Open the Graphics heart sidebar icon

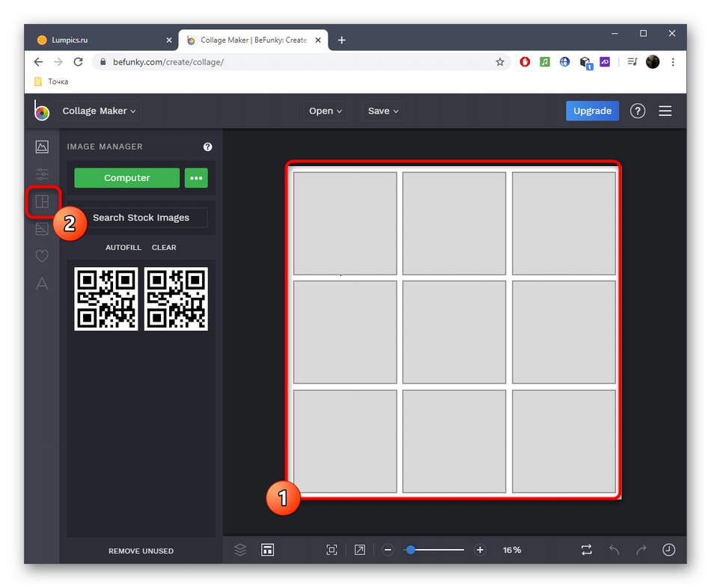[x=42, y=257]
